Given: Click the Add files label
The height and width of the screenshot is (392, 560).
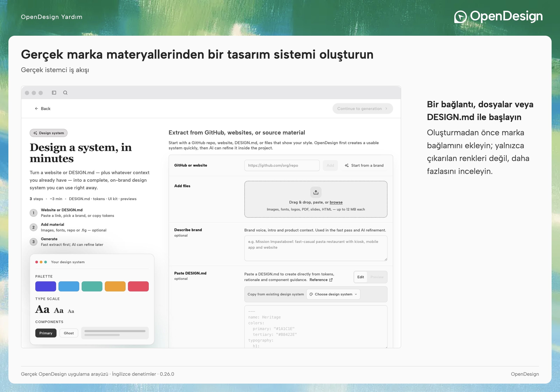Looking at the screenshot, I should point(182,186).
